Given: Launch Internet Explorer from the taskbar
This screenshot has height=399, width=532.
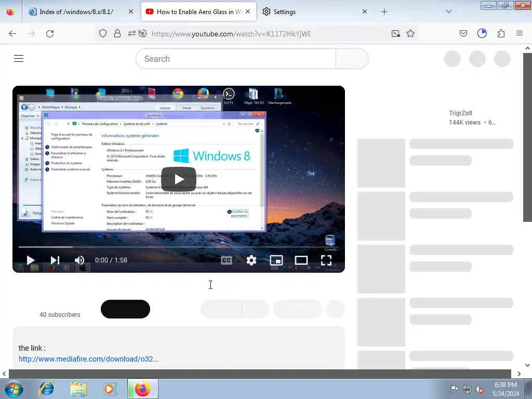Looking at the screenshot, I should 46,389.
